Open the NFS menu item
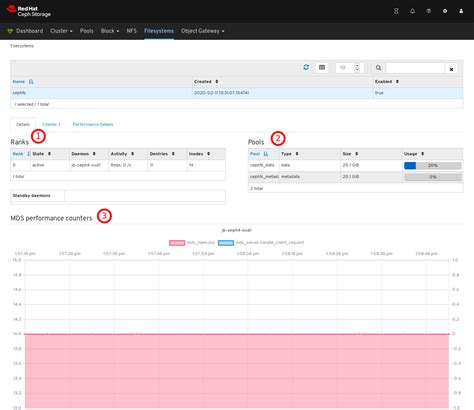Image resolution: width=474 pixels, height=410 pixels. 131,31
